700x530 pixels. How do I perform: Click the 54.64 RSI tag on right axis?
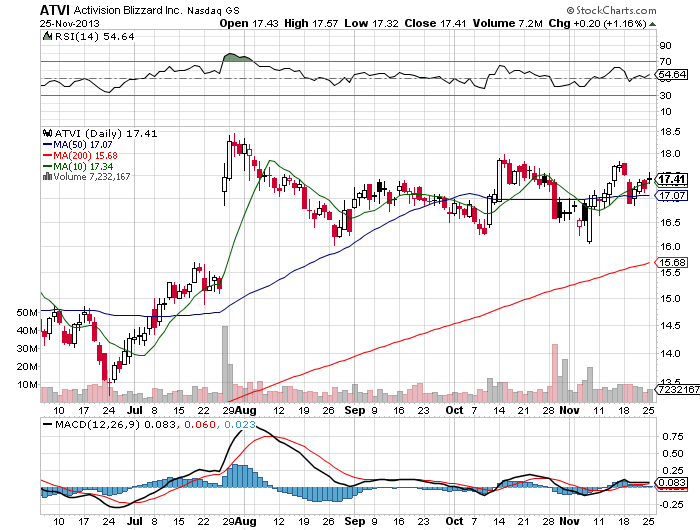[x=672, y=75]
